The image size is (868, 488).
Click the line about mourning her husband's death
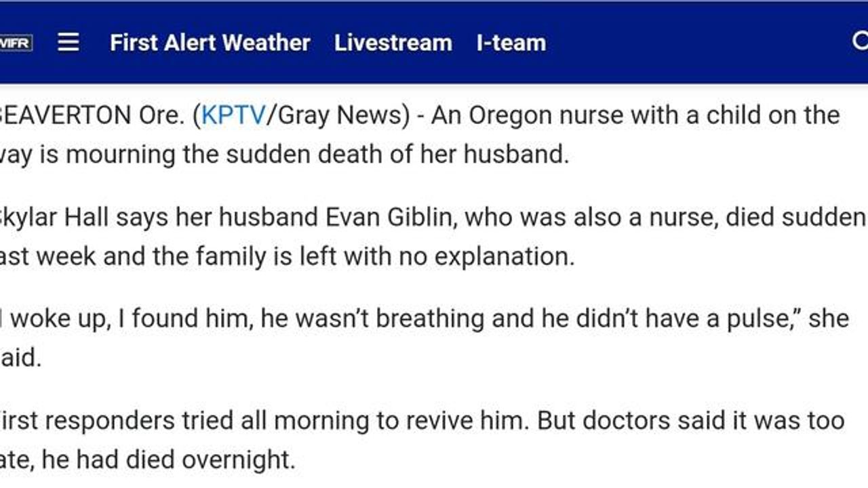[x=285, y=155]
